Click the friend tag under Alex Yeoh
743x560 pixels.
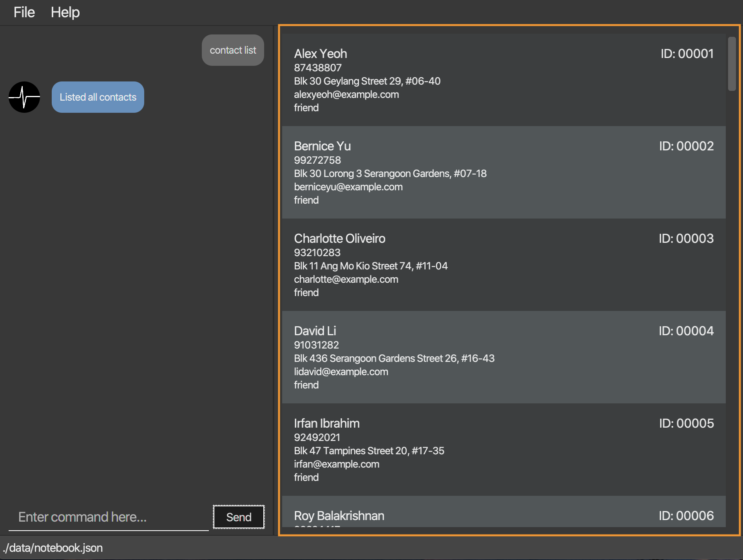(x=306, y=108)
